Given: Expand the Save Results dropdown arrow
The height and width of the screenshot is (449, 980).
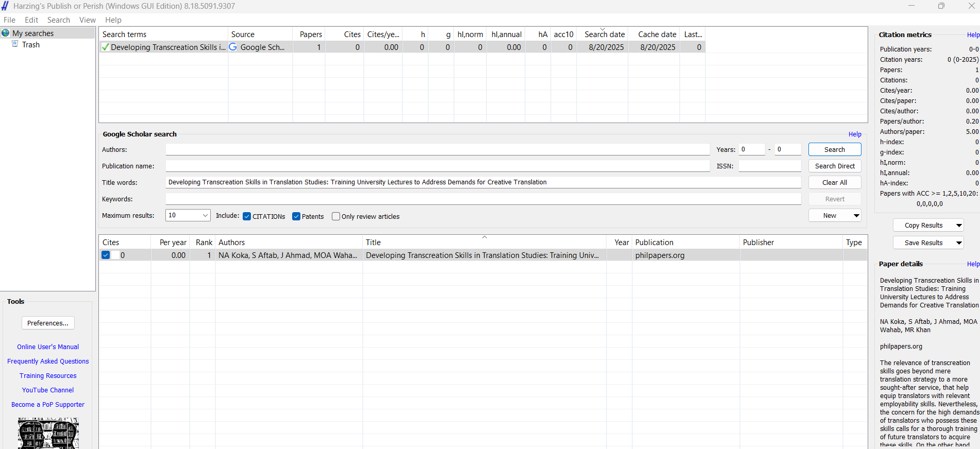Looking at the screenshot, I should (959, 243).
